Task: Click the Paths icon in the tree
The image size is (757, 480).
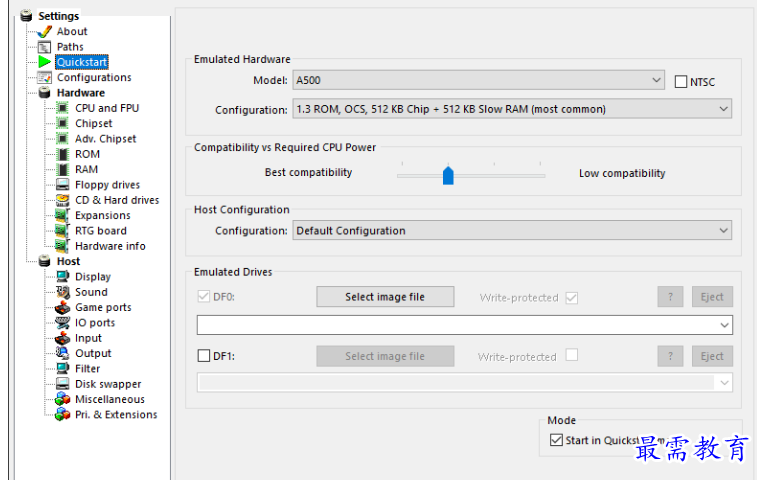Action: coord(44,47)
